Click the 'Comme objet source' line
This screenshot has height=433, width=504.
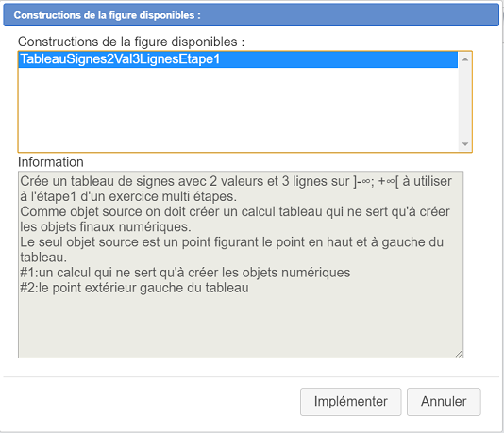click(x=235, y=211)
